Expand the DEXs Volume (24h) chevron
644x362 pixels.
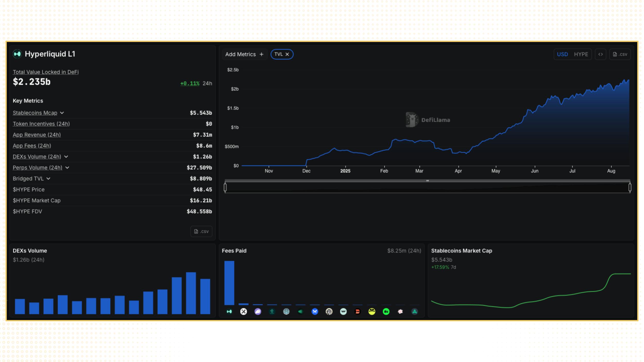[66, 157]
